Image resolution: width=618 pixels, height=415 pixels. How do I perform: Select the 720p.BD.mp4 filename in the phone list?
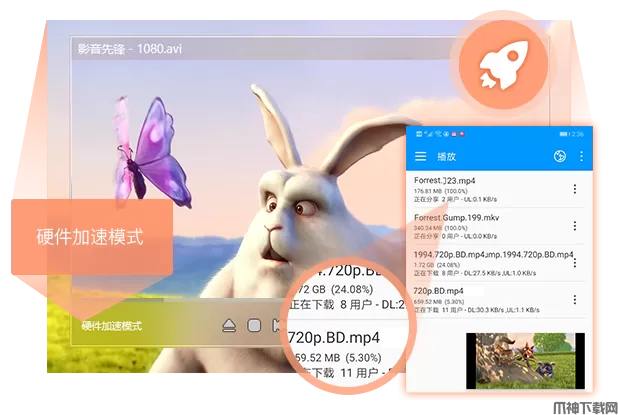pos(438,291)
